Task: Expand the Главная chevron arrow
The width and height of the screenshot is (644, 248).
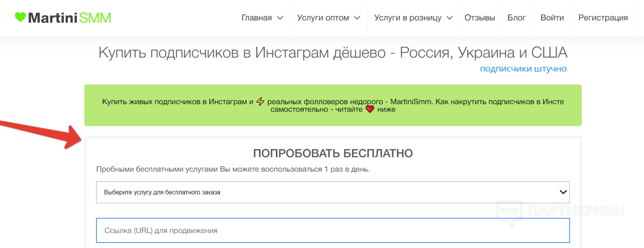Action: click(280, 18)
